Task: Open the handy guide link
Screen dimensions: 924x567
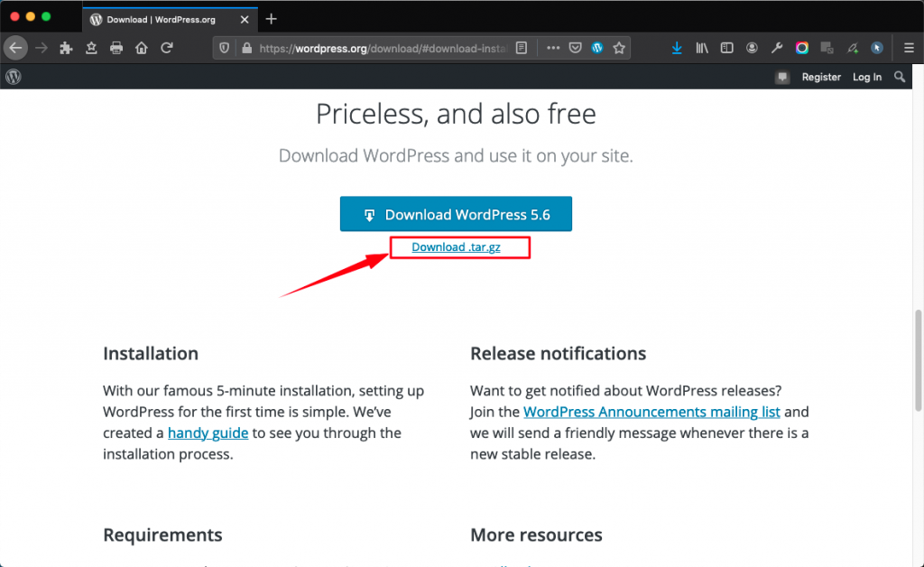Action: pos(208,432)
